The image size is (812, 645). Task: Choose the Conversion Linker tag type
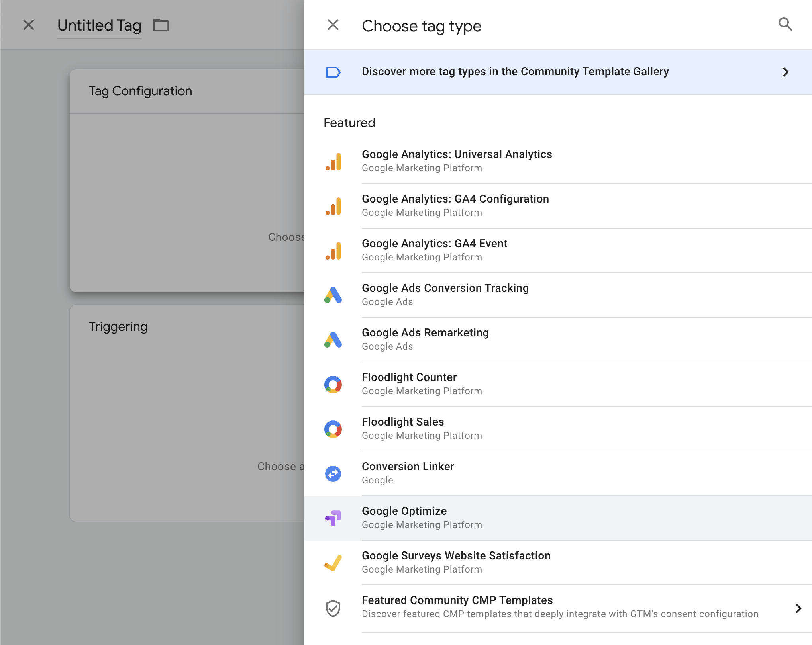558,473
